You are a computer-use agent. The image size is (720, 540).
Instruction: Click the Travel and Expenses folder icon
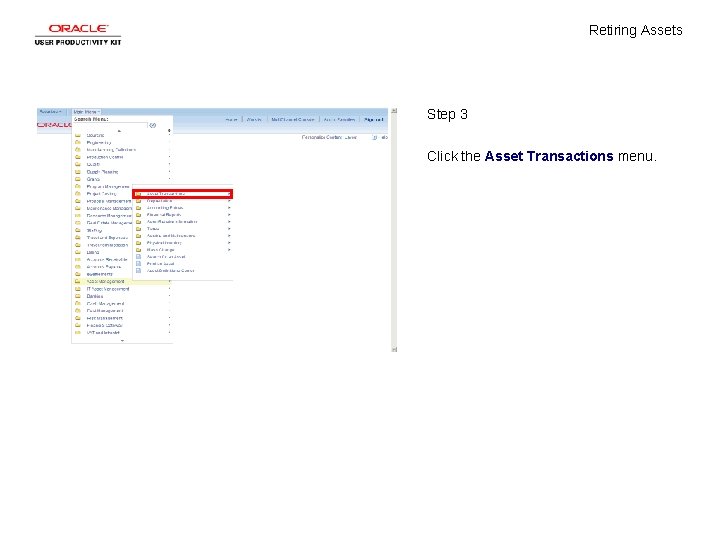(x=78, y=237)
